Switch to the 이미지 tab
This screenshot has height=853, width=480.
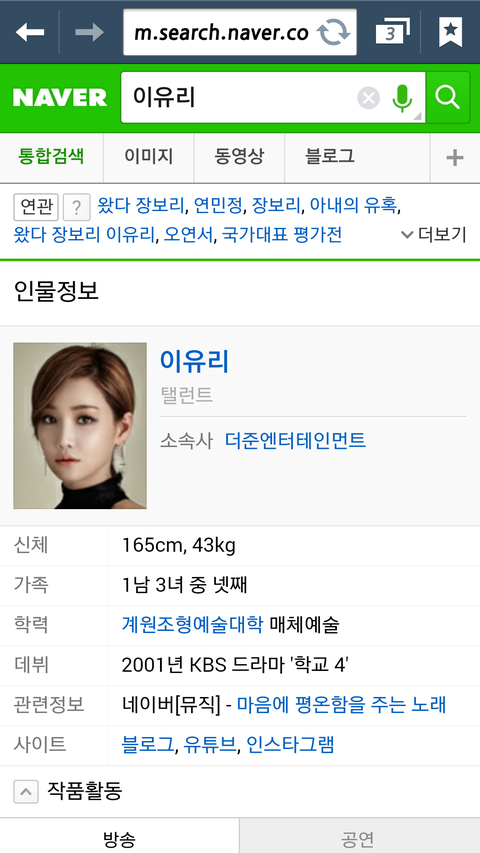pos(149,157)
